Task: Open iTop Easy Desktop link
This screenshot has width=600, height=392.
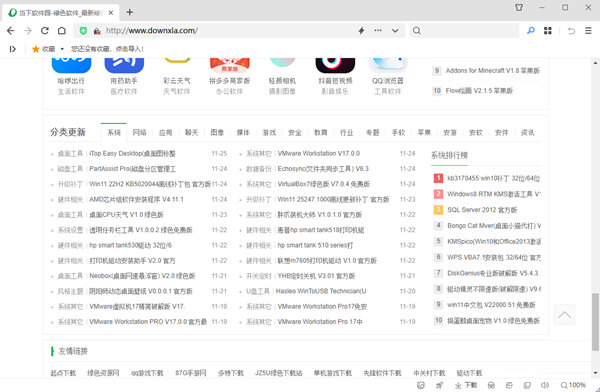Action: click(x=132, y=154)
